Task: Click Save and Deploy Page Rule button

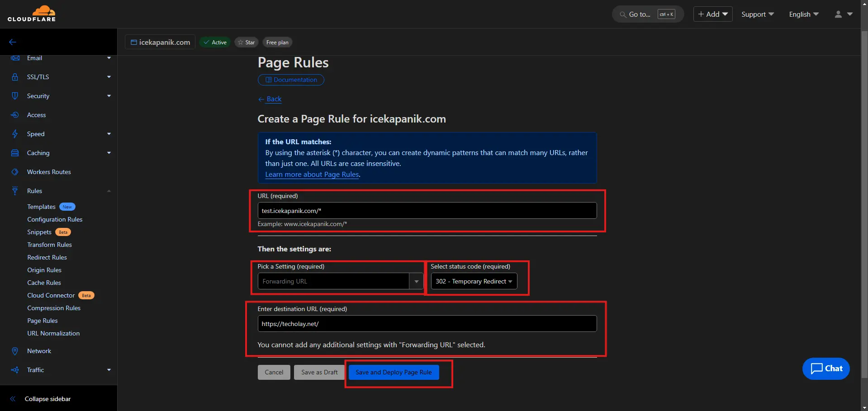Action: pyautogui.click(x=394, y=372)
